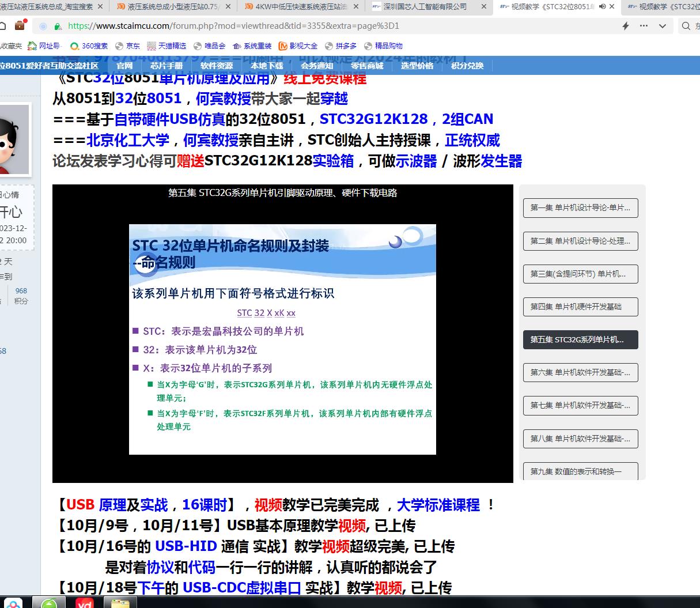This screenshot has height=608, width=700.
Task: Select highlighted 第五集 STC32G系列单片机 episode
Action: 581,339
